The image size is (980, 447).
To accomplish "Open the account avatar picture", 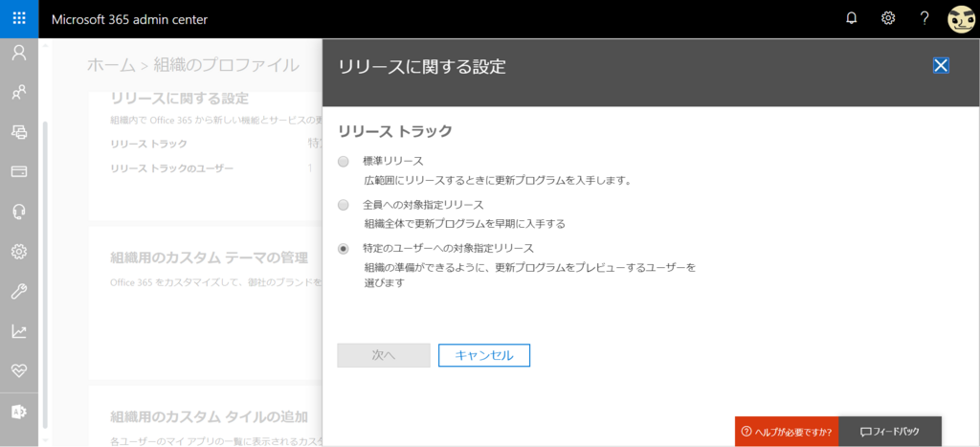I will click(x=961, y=19).
